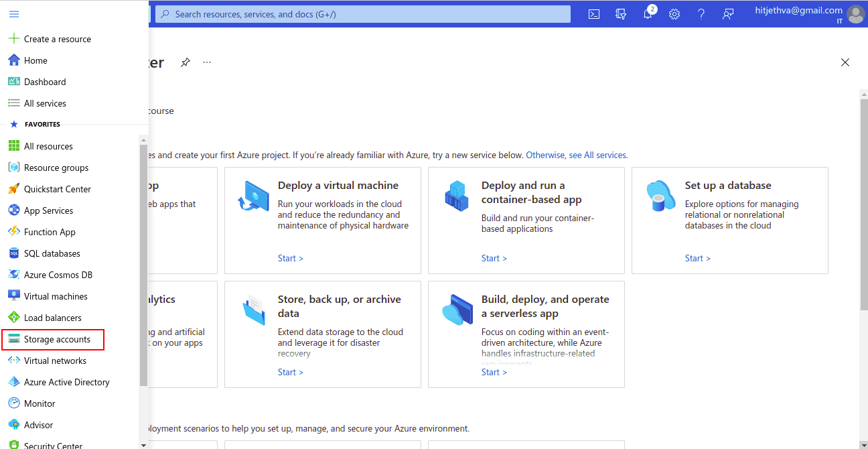Click the All resources grid icon
This screenshot has width=868, height=449.
pyautogui.click(x=13, y=146)
